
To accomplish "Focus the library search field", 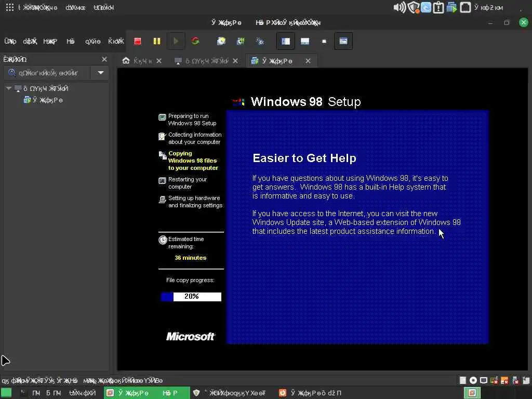I will pyautogui.click(x=47, y=73).
